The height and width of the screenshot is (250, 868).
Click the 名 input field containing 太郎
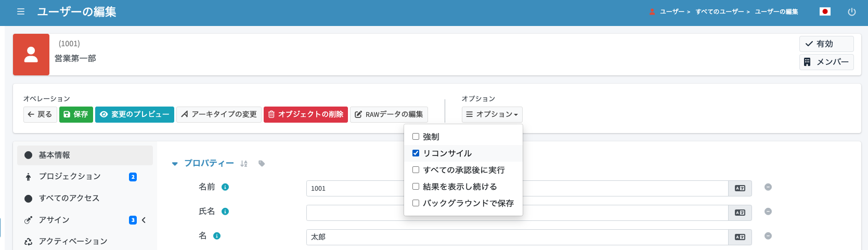[517, 237]
